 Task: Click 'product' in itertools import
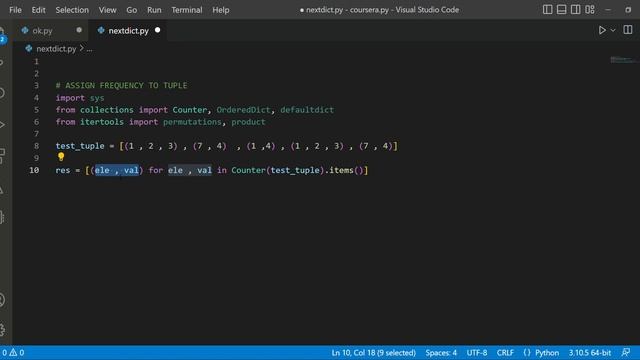[248, 122]
